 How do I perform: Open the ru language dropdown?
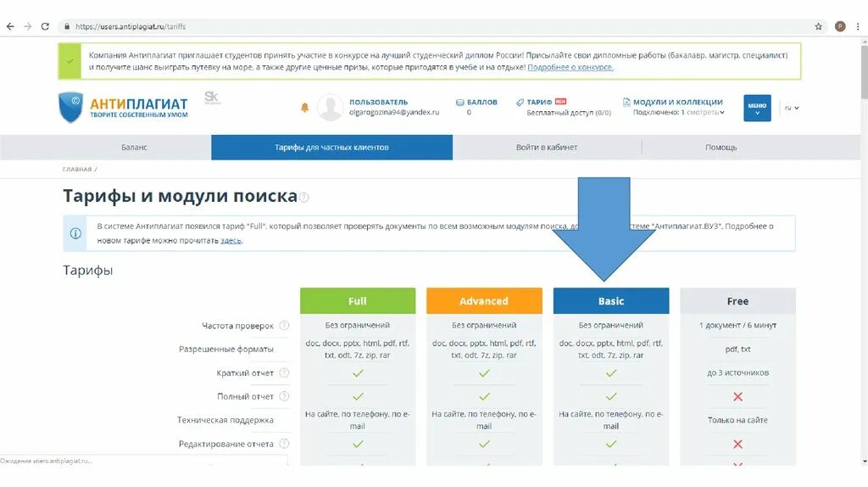(792, 108)
